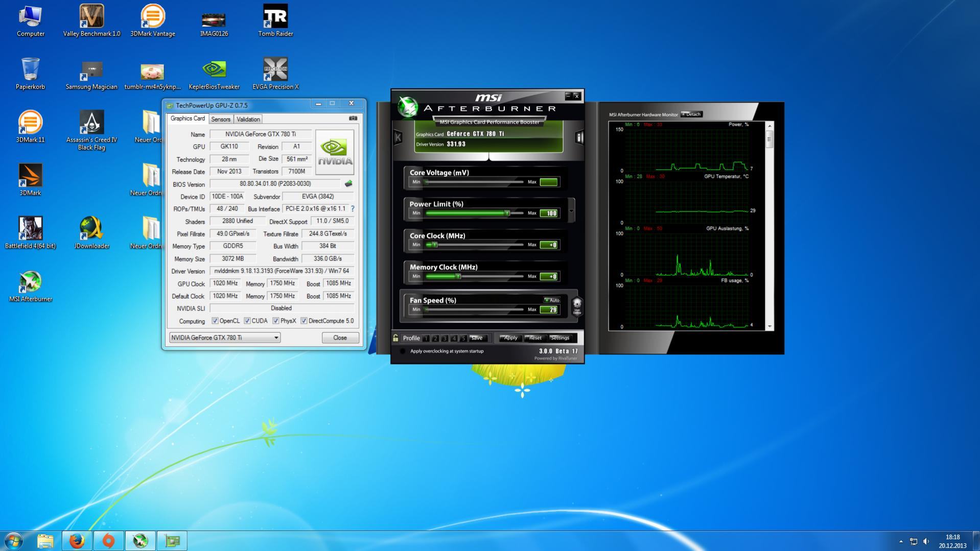The width and height of the screenshot is (980, 551).
Task: Click the NVIDIA logo in GPU-Z
Action: click(335, 152)
